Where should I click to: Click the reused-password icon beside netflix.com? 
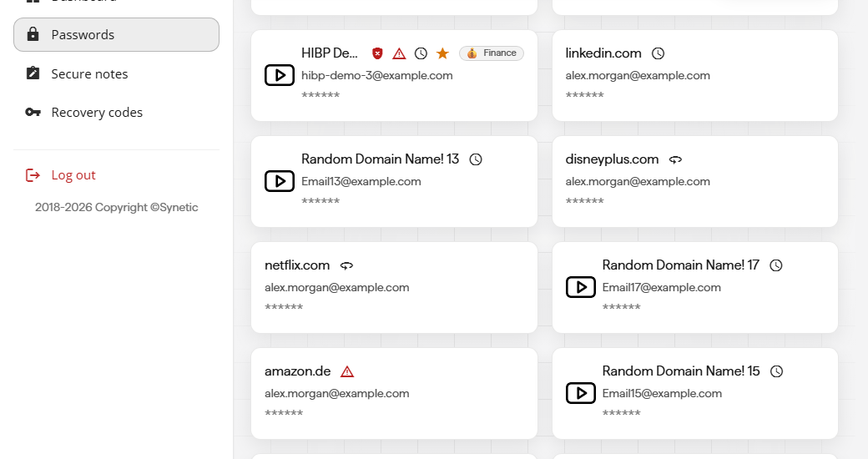[x=346, y=265]
